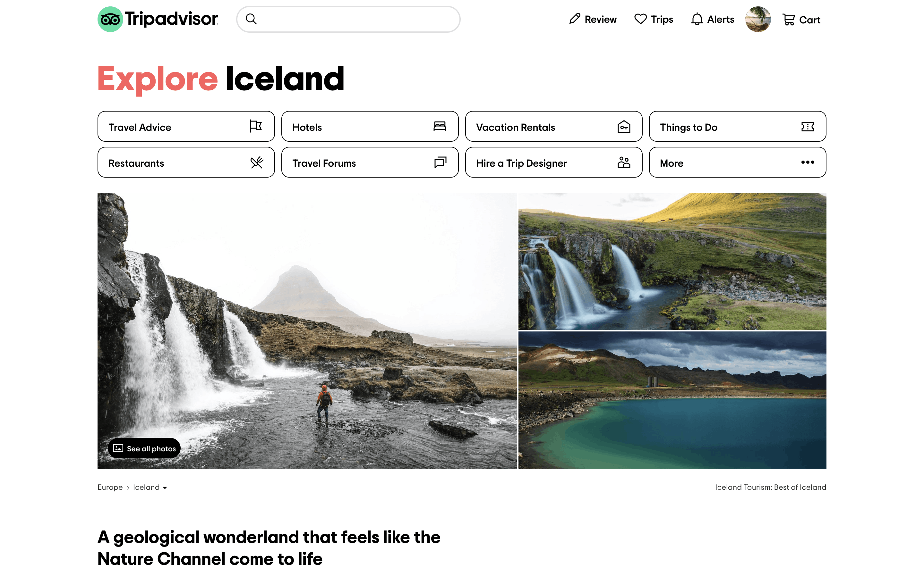Click the Hire a Trip Designer button

[554, 163]
